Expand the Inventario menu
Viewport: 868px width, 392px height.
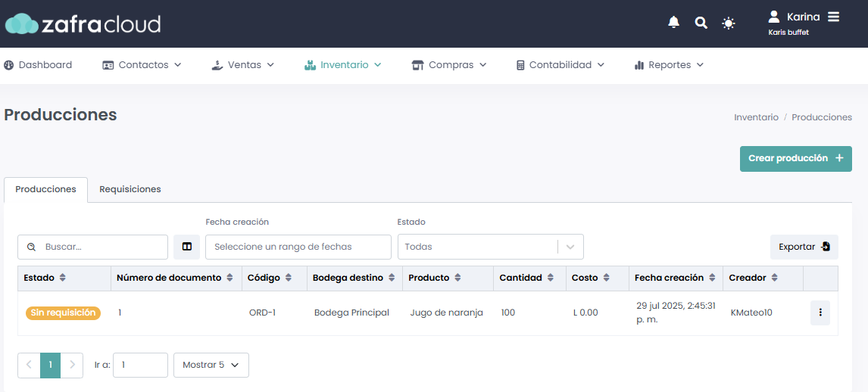[342, 64]
